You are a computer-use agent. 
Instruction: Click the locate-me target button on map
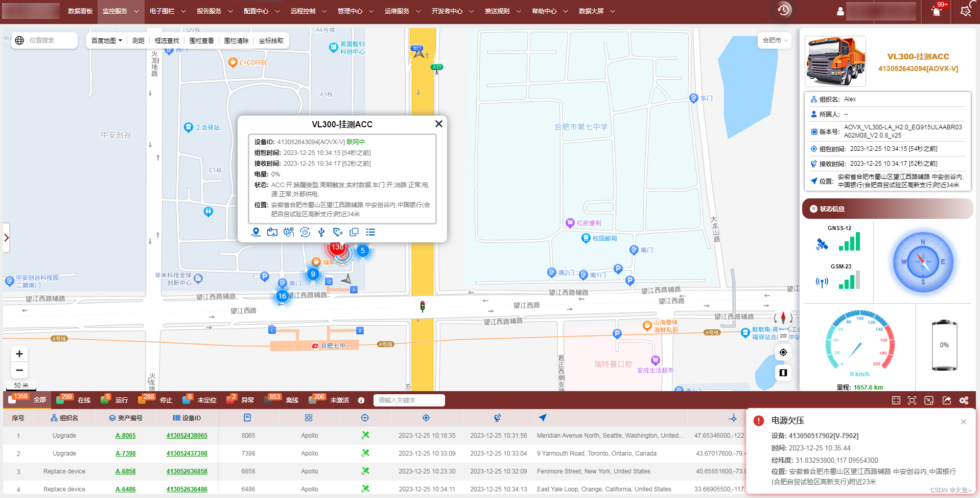point(783,352)
